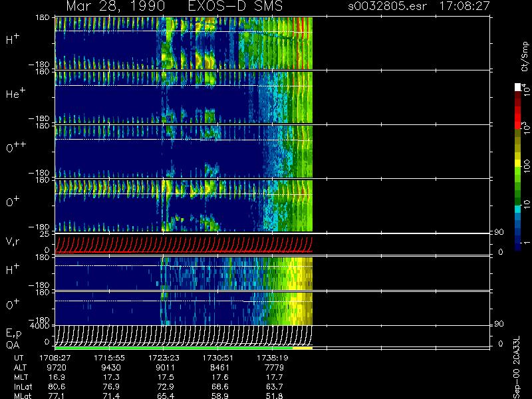Click the "25" axis label on the V,r panel
Screen dimensions: 532x399
pos(46,234)
